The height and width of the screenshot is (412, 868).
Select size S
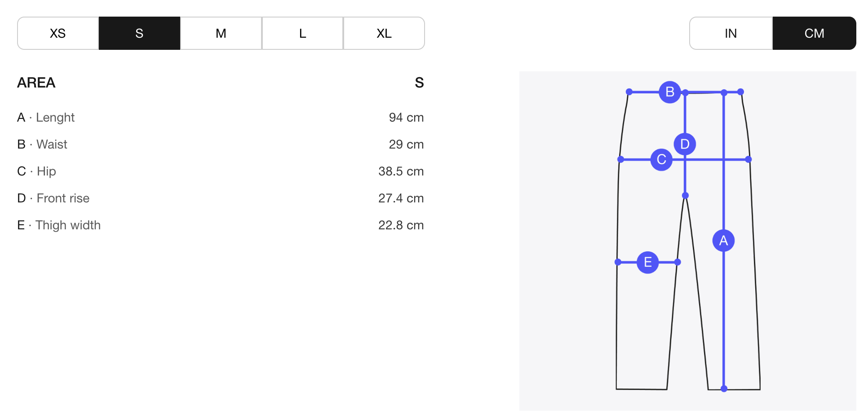tap(139, 33)
